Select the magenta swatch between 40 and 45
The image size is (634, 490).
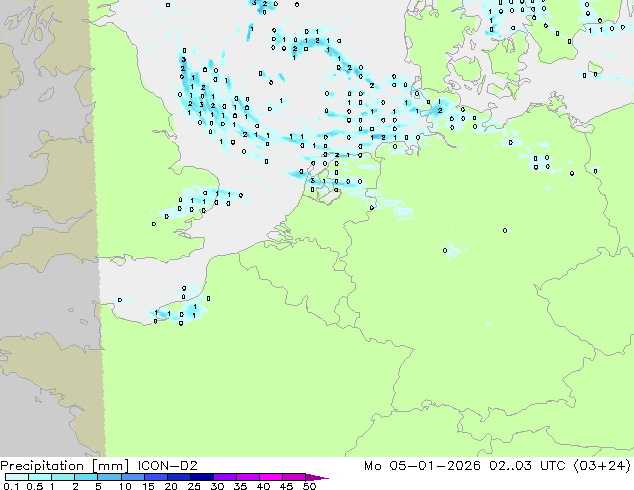click(271, 477)
